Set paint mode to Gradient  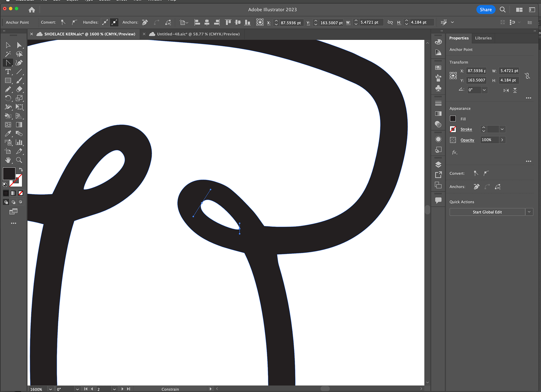(13, 193)
